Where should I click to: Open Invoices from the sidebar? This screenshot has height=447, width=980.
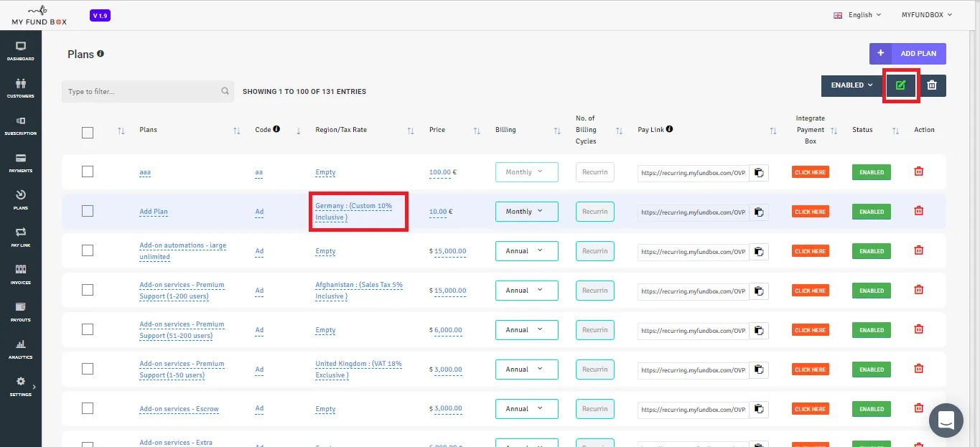click(21, 275)
